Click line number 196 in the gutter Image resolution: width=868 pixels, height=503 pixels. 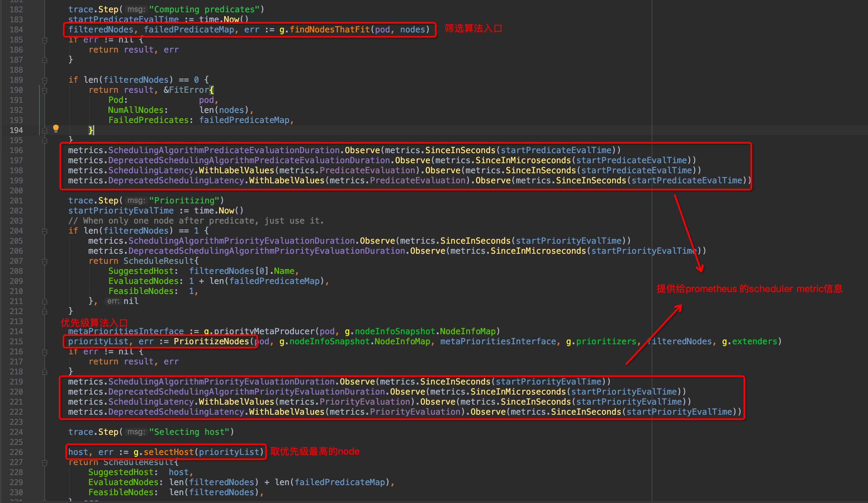tap(16, 151)
